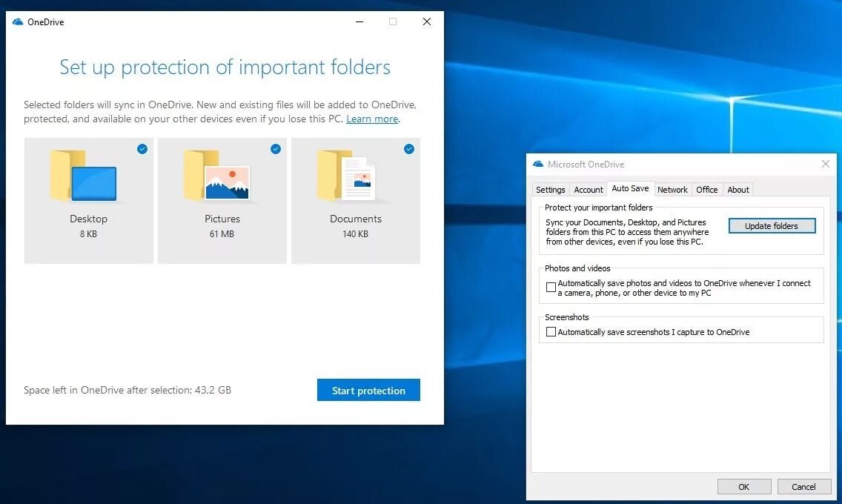Click the Documents 140 KB size text
Image resolution: width=842 pixels, height=504 pixels.
coord(356,234)
